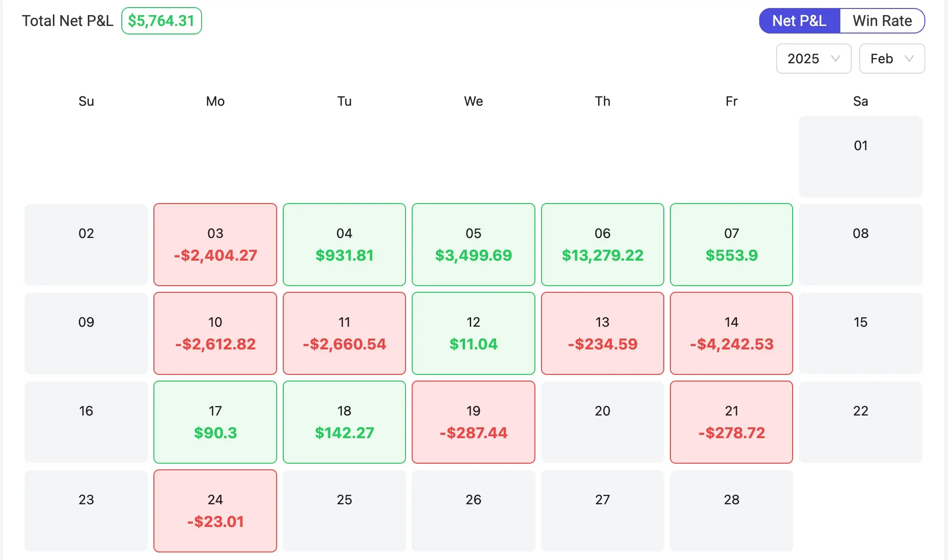Viewport: 948px width, 560px height.
Task: Select Feb 12 showing $11.04 gain
Action: 473,333
